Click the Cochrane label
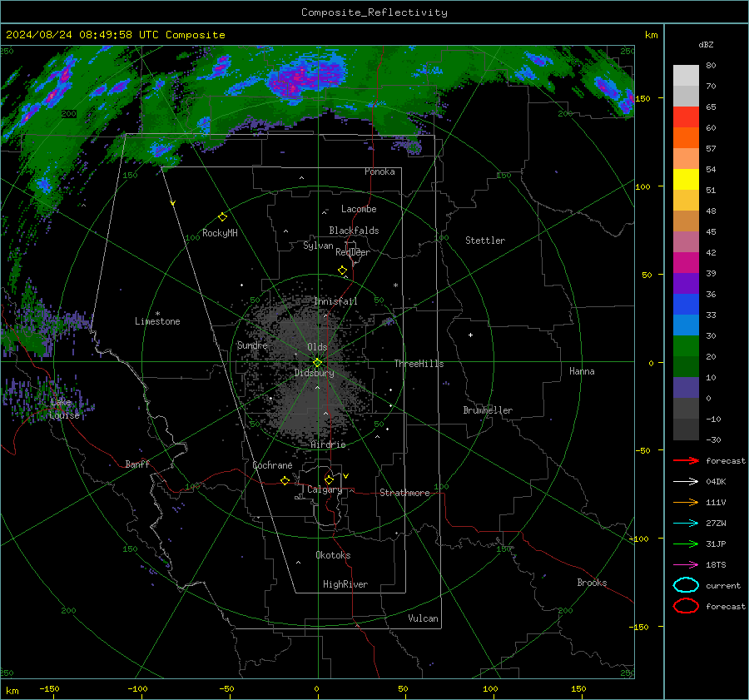 272,465
